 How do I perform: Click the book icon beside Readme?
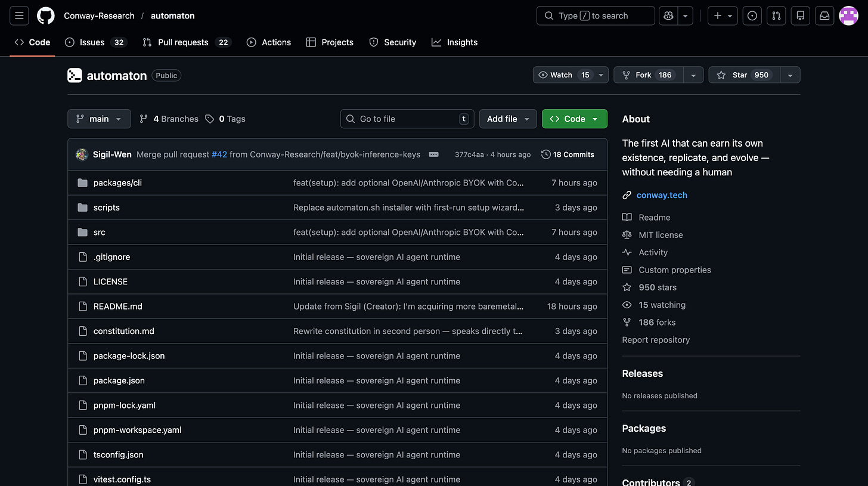[x=627, y=218]
